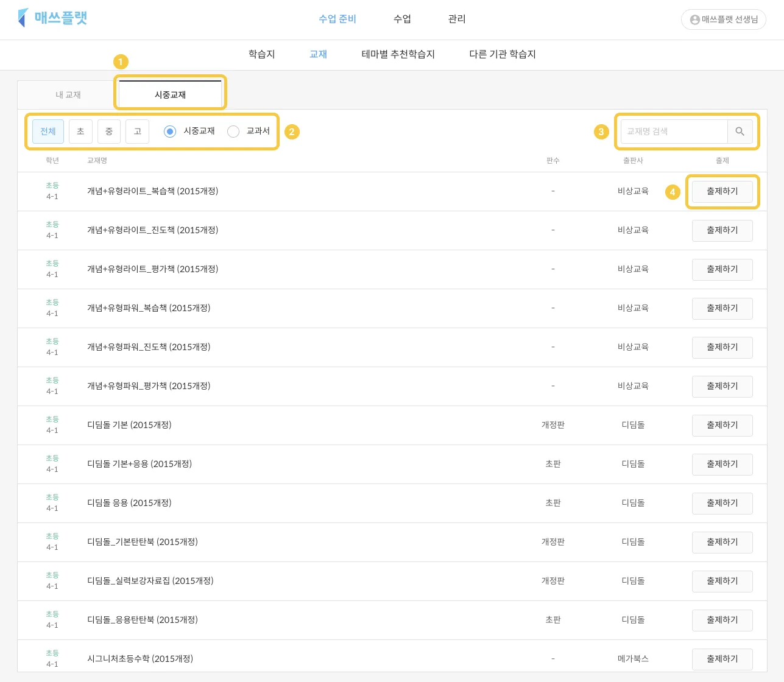Select the 교과서 radio button

[233, 132]
